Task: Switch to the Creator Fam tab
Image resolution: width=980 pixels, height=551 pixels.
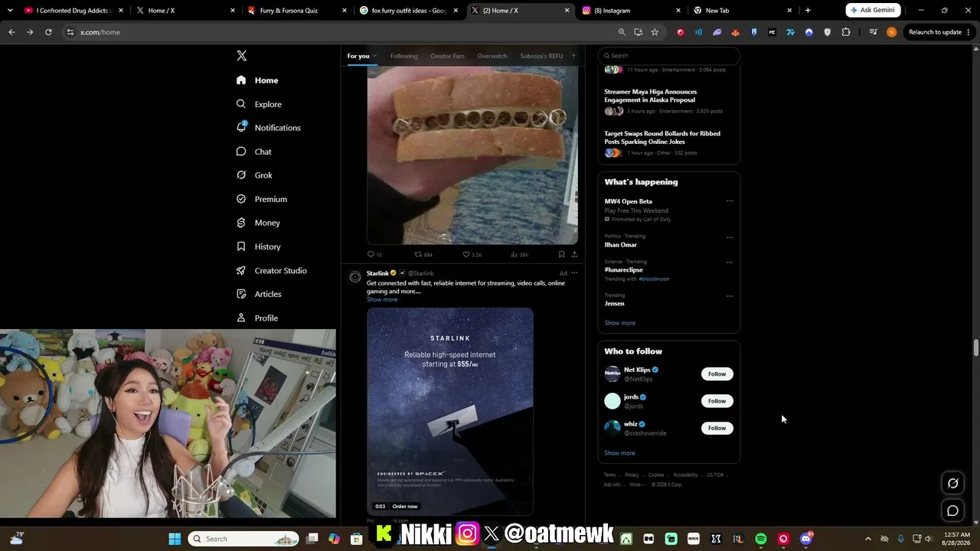Action: (447, 56)
